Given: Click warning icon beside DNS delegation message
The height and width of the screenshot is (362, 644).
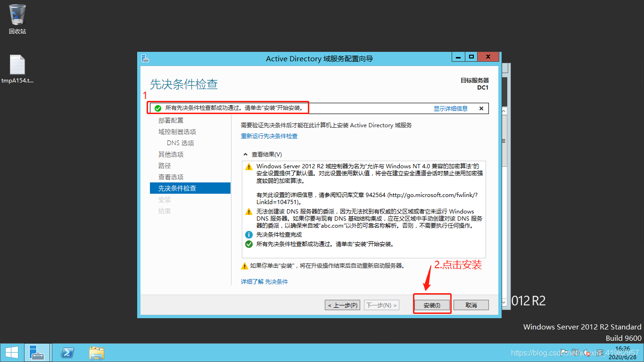Looking at the screenshot, I should coord(249,212).
